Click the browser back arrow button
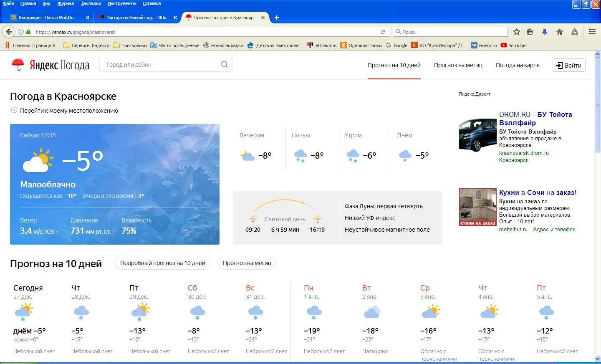 (x=9, y=32)
